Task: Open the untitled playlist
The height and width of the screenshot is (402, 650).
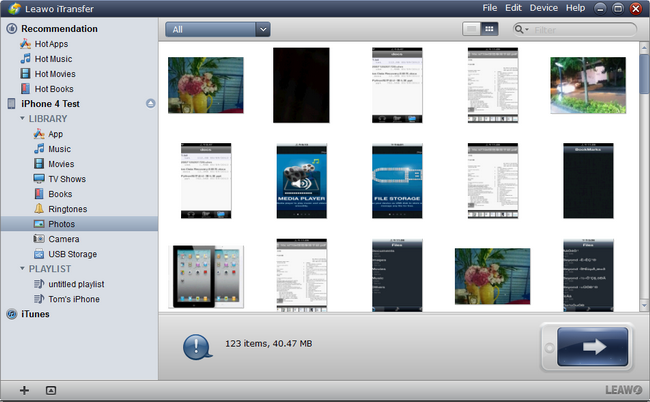Action: (x=76, y=284)
